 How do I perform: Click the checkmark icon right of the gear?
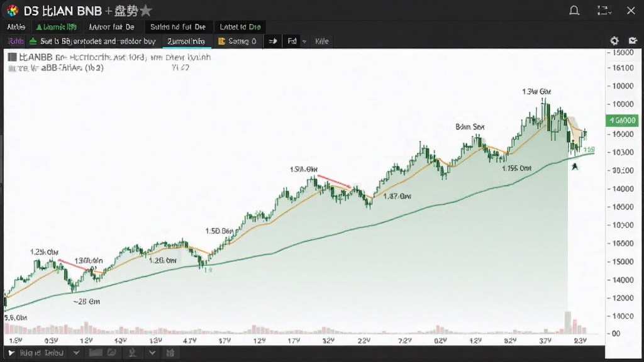pos(633,41)
